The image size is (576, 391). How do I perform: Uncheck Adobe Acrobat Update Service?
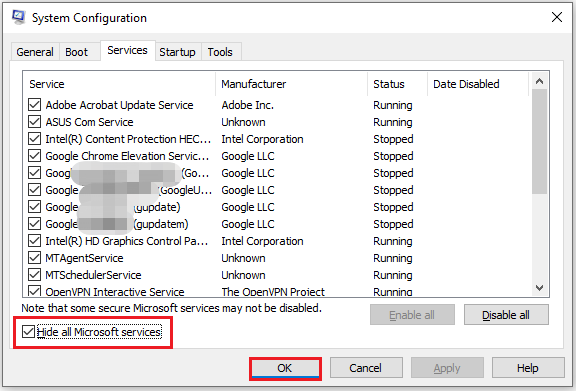35,105
